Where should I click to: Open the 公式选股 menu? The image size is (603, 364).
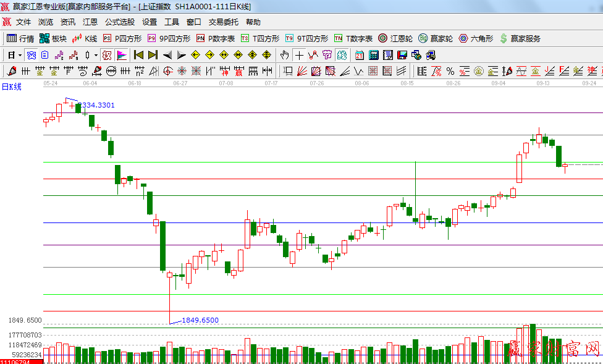click(x=119, y=22)
